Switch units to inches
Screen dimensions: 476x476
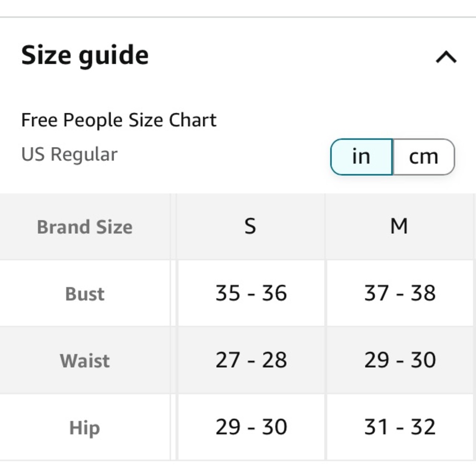(362, 157)
